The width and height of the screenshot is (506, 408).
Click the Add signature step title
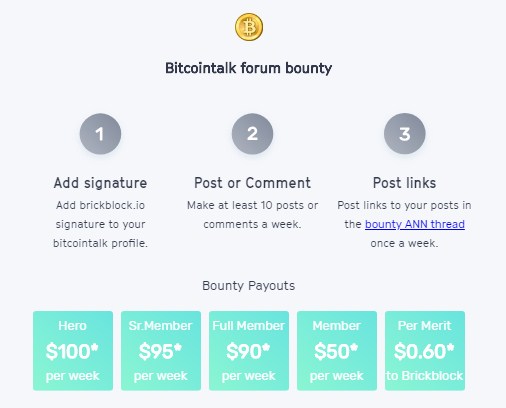tap(100, 183)
